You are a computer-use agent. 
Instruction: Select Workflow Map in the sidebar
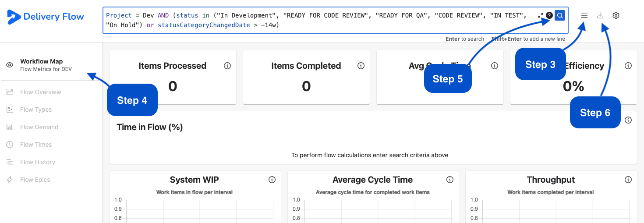pos(42,65)
